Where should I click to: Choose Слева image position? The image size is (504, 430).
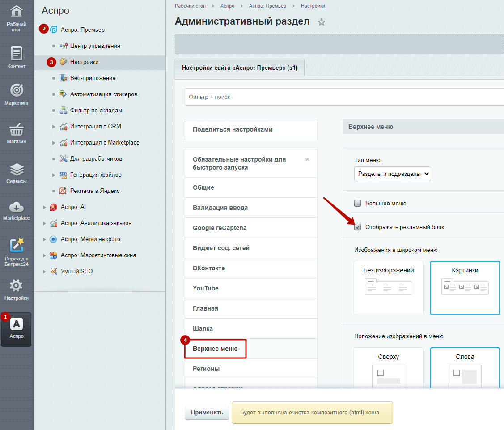[x=465, y=367]
